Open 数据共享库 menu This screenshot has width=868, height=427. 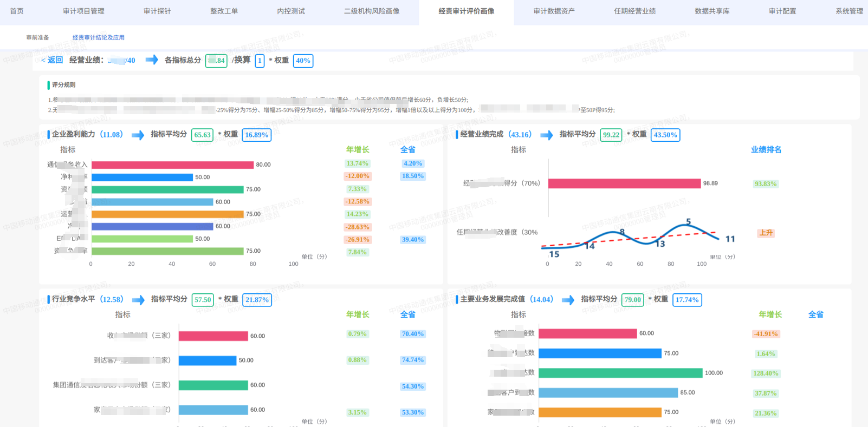click(712, 11)
